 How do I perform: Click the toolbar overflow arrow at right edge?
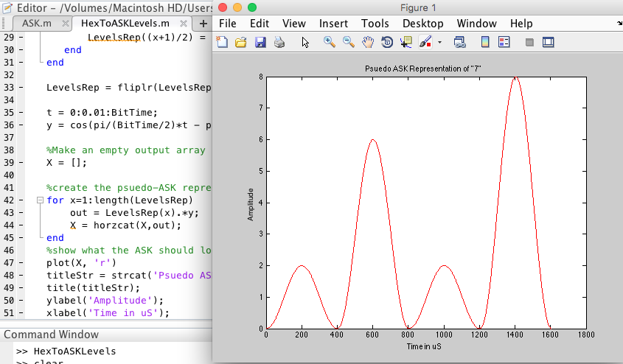point(619,24)
